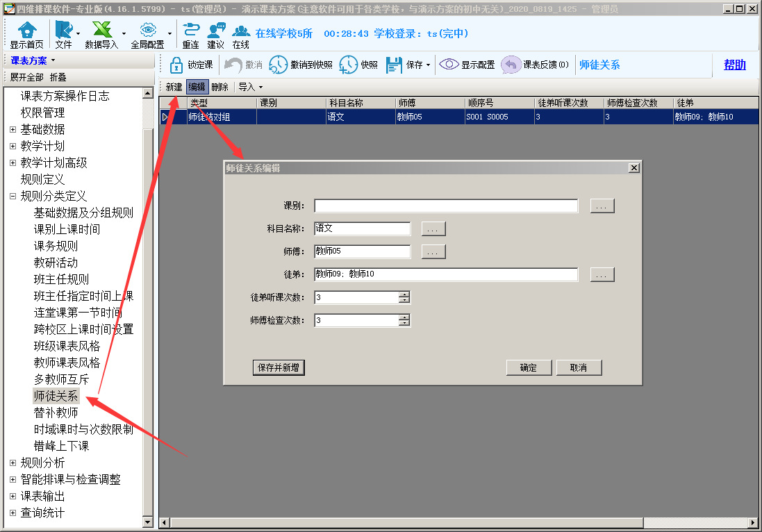Open 显示配置 eye icon
Viewport: 762px width, 532px height.
(449, 65)
